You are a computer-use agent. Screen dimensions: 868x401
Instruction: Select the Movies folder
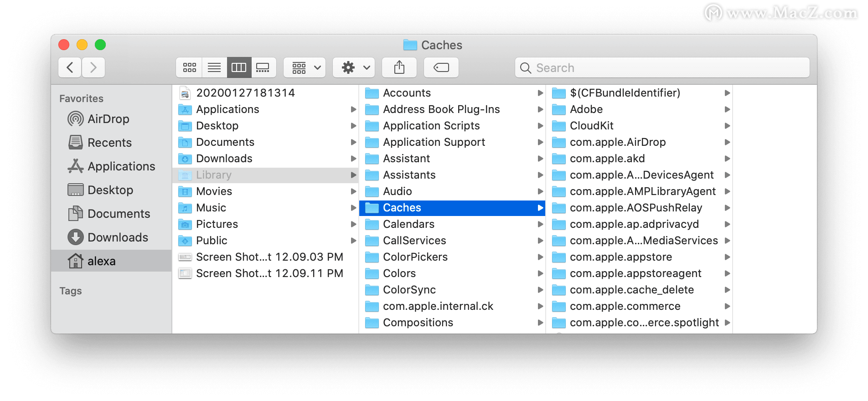coord(266,191)
